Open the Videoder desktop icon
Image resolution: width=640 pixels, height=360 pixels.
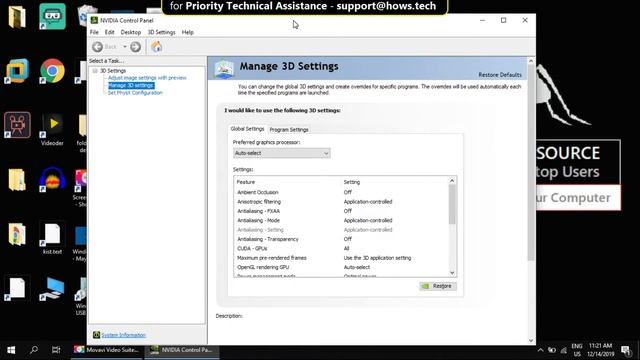click(x=52, y=130)
